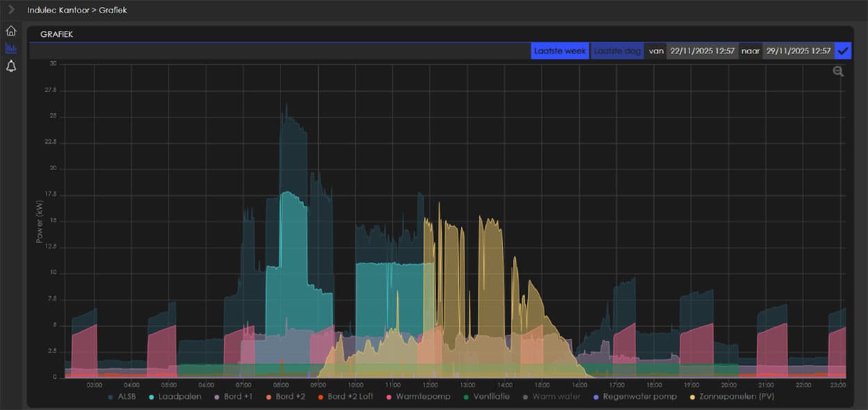Open the Home icon in sidebar

(x=11, y=31)
